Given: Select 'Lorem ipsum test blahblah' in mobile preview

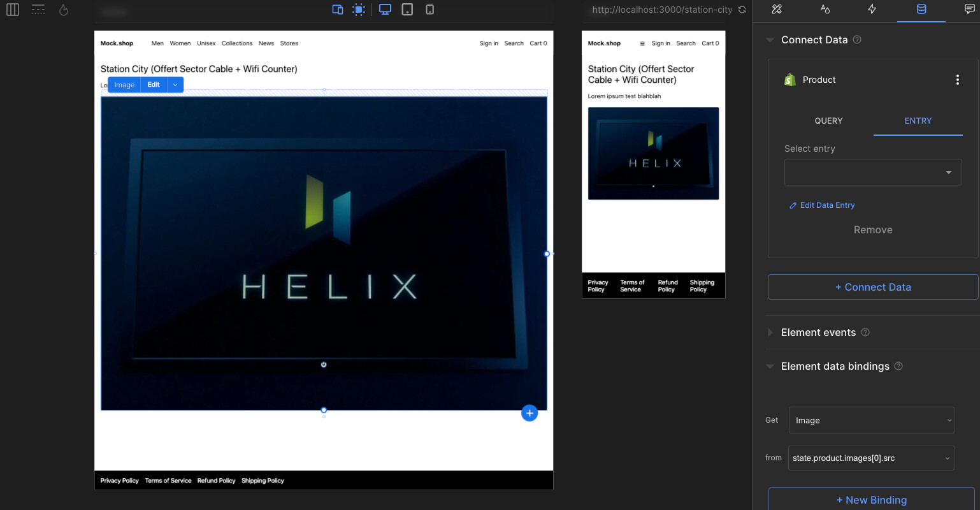Looking at the screenshot, I should point(624,96).
